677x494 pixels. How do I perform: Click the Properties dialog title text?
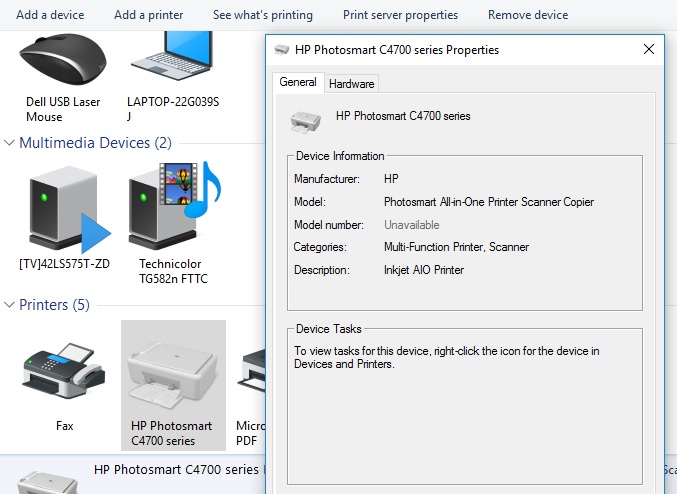click(x=397, y=50)
